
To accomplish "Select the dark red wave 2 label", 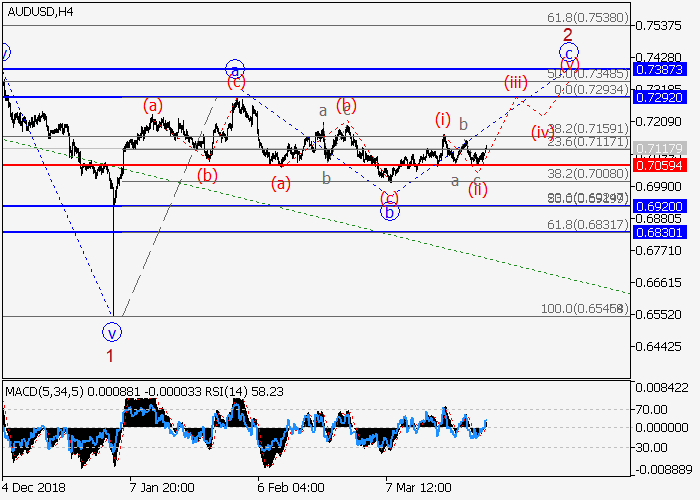I will [x=566, y=32].
